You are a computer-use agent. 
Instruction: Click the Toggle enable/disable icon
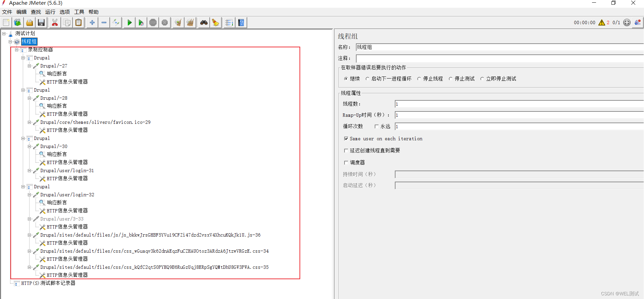click(x=116, y=22)
